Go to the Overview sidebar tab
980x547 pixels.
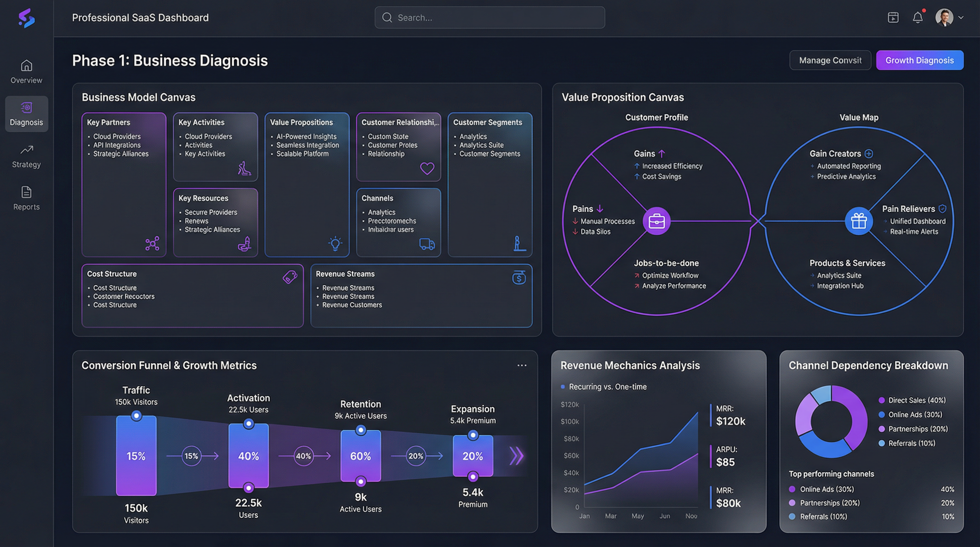26,72
